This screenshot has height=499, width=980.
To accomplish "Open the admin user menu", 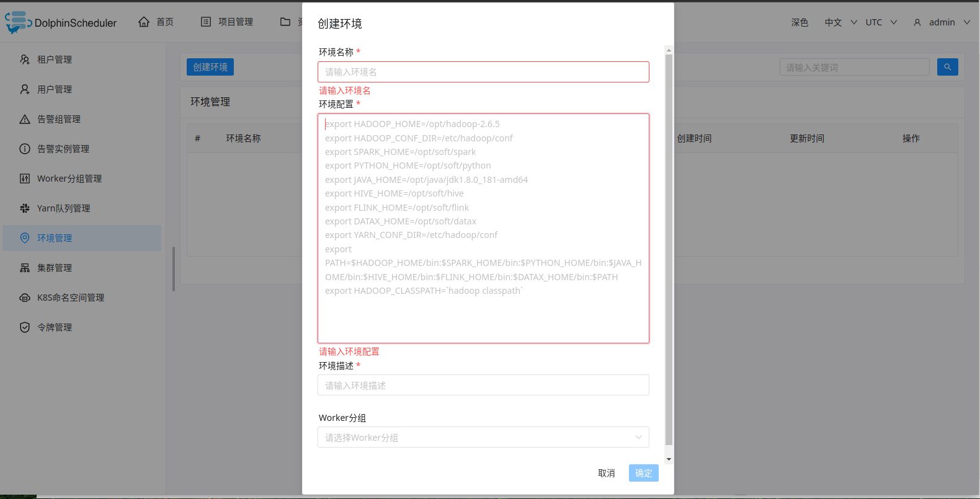I will [942, 22].
